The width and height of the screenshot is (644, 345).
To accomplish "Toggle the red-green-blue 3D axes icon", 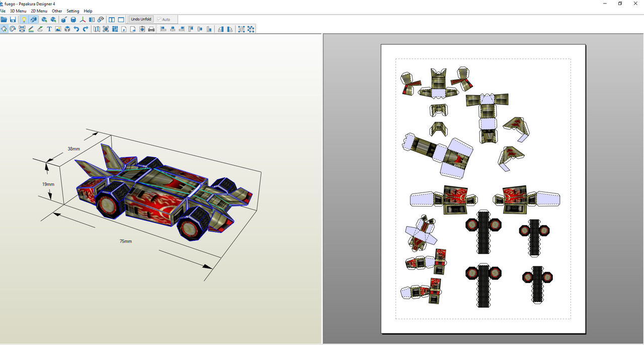I will (83, 20).
